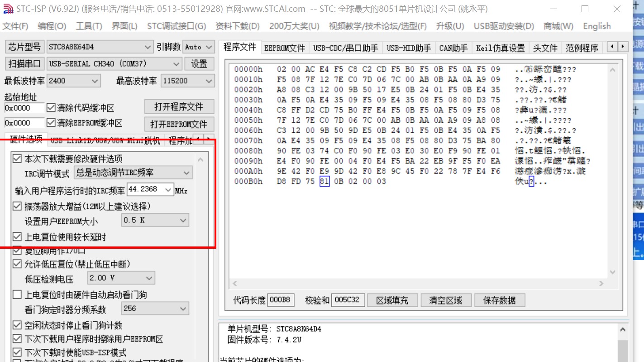Select the 头文件 tab
The height and width of the screenshot is (362, 644).
tap(545, 48)
